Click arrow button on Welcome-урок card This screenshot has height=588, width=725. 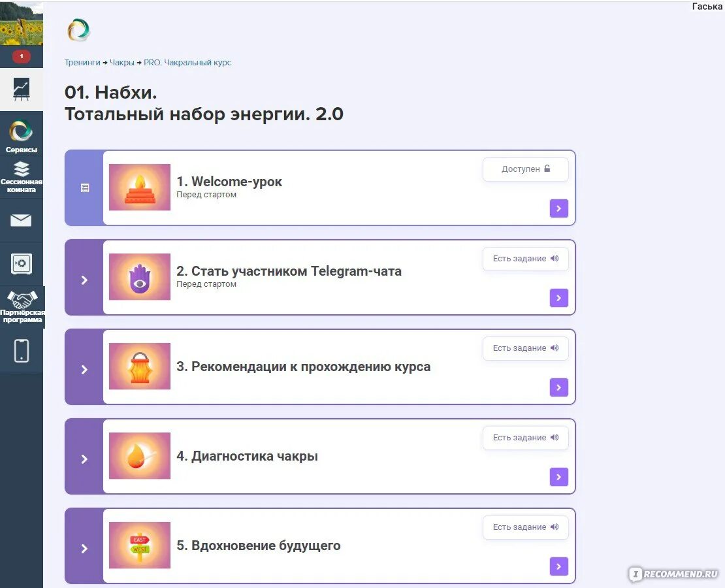[x=558, y=208]
